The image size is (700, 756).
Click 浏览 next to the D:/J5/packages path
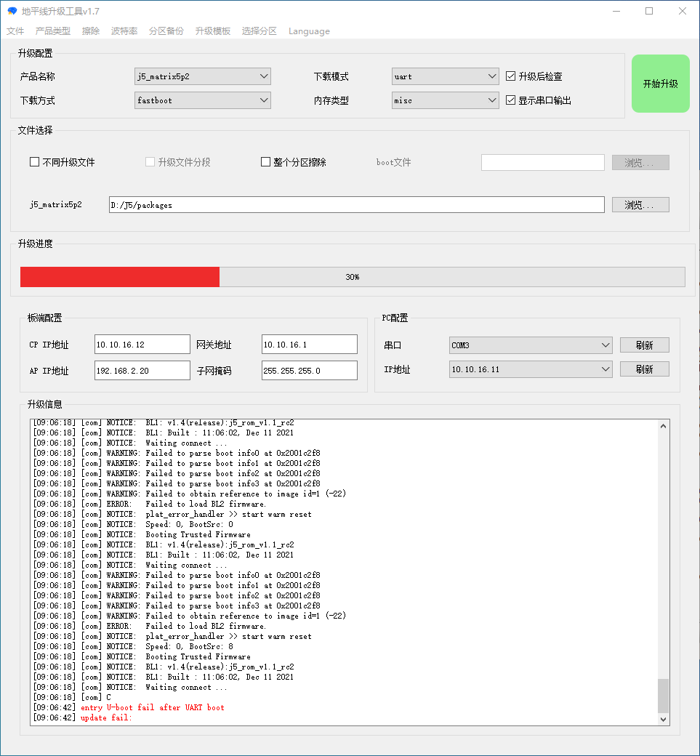pos(640,205)
